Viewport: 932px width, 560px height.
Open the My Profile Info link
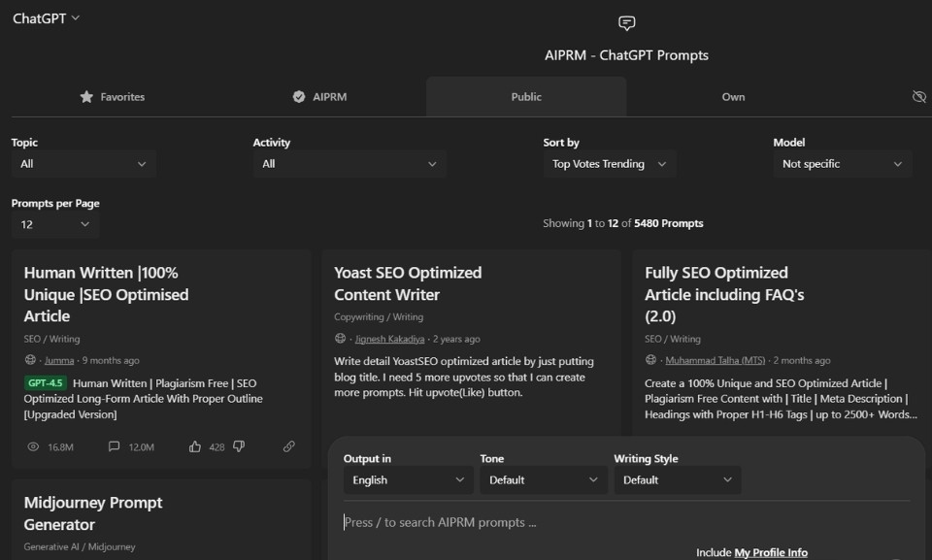tap(771, 553)
